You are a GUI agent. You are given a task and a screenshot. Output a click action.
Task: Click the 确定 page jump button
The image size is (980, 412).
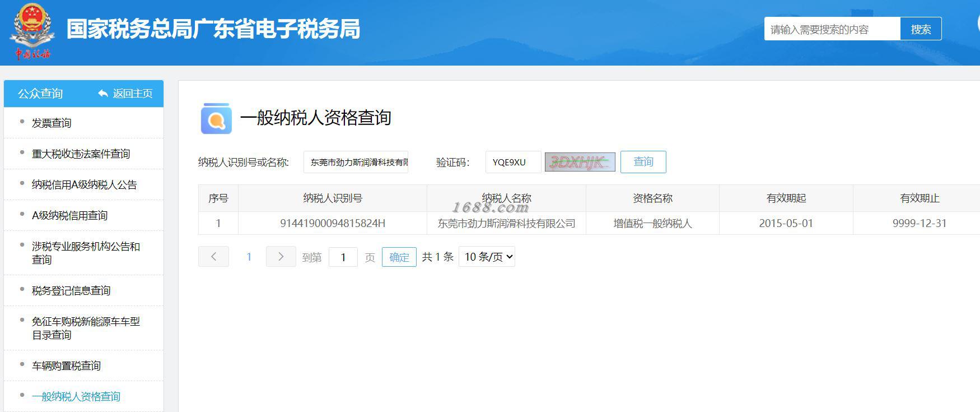coord(399,257)
